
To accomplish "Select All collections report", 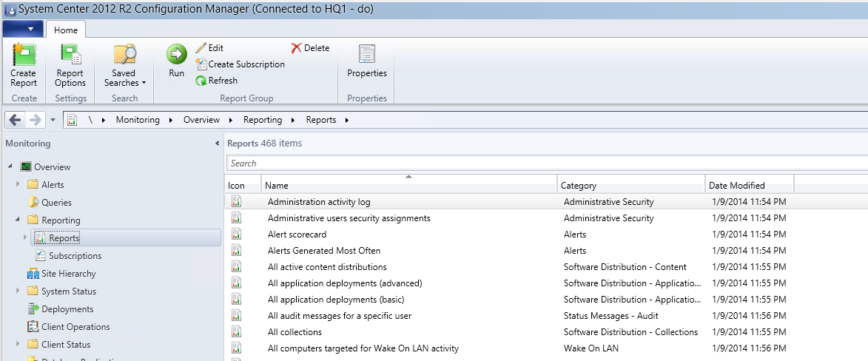I will (295, 332).
